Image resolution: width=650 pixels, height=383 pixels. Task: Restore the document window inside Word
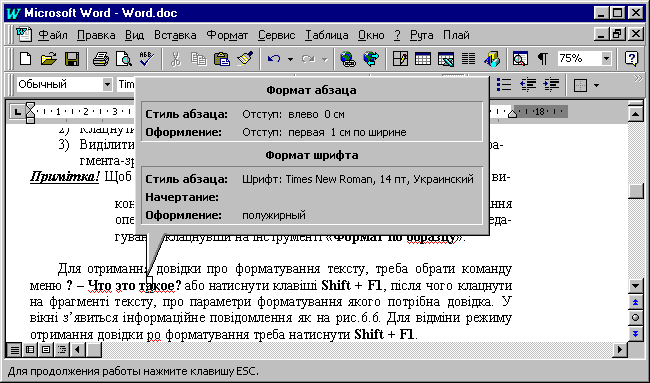click(617, 34)
